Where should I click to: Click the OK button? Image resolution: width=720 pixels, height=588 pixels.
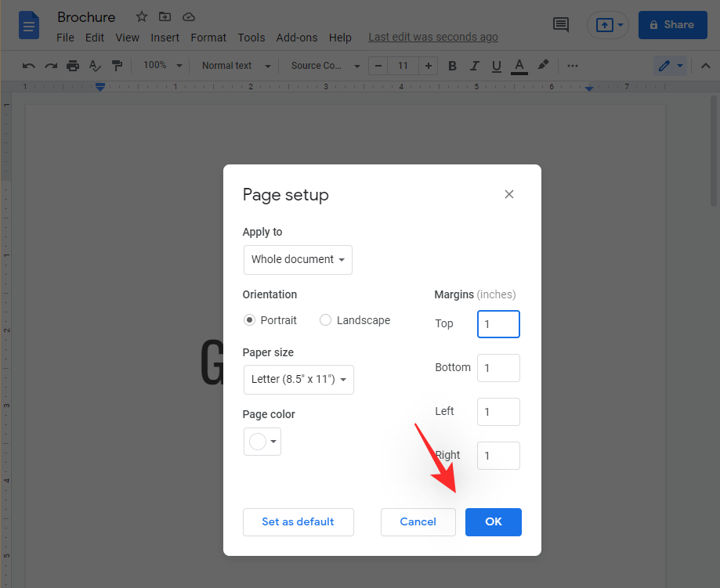coord(493,522)
